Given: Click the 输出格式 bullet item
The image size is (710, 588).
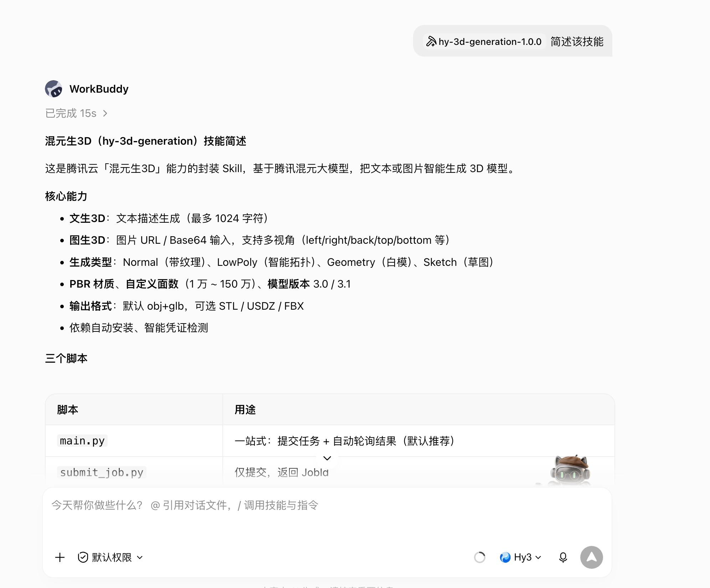Looking at the screenshot, I should 187,306.
